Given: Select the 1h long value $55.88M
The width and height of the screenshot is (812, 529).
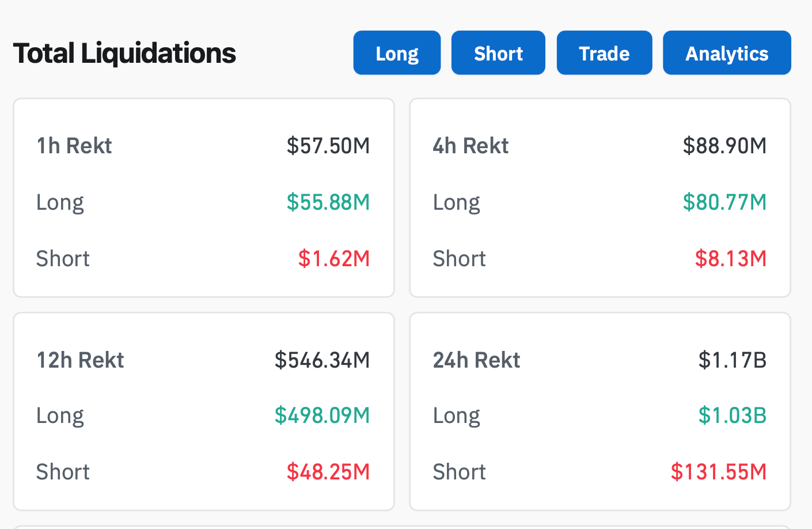Looking at the screenshot, I should [328, 202].
